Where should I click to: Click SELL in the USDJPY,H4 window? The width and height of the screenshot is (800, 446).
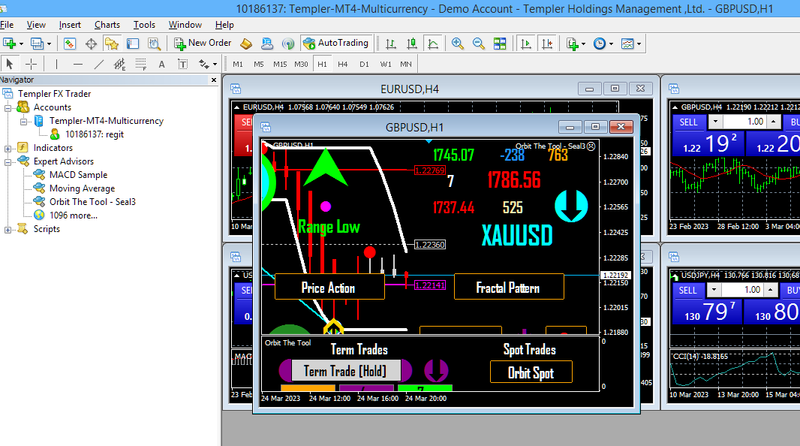point(688,290)
